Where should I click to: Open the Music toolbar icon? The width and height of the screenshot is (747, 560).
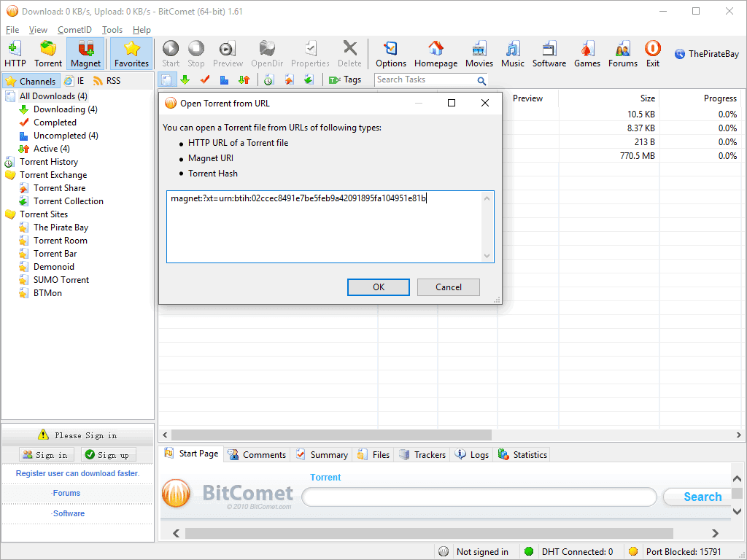(513, 54)
